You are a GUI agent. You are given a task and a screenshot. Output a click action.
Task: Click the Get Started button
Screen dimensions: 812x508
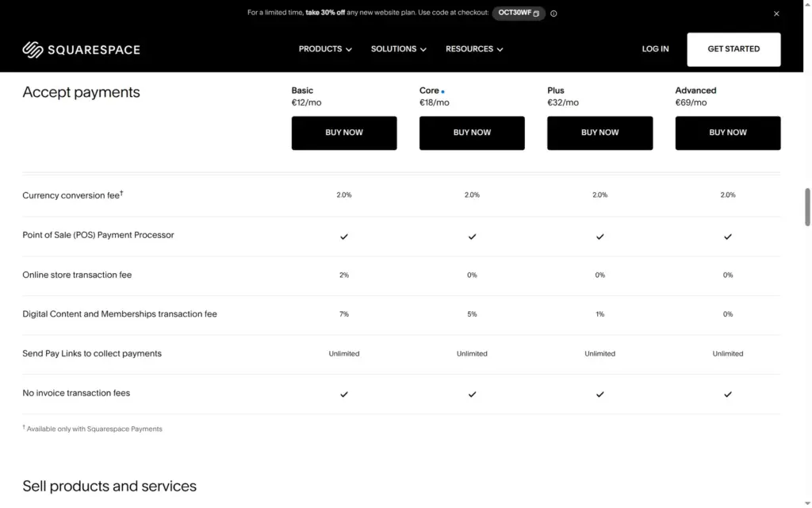(x=733, y=49)
